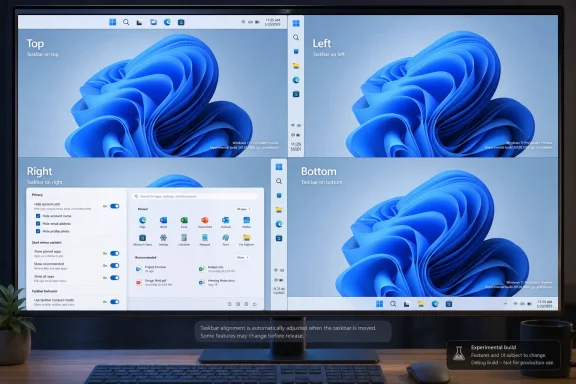Open Start on the Left layout taskbar
The width and height of the screenshot is (576, 384).
pyautogui.click(x=296, y=23)
